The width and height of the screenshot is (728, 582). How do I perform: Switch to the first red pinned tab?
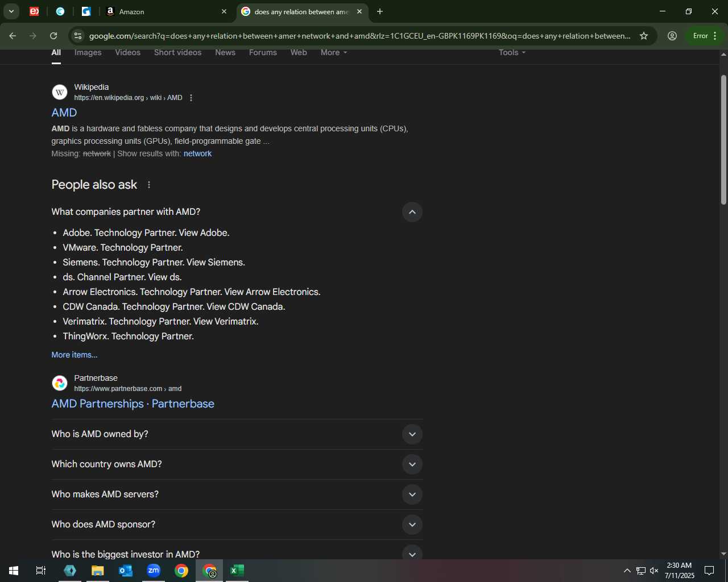34,11
